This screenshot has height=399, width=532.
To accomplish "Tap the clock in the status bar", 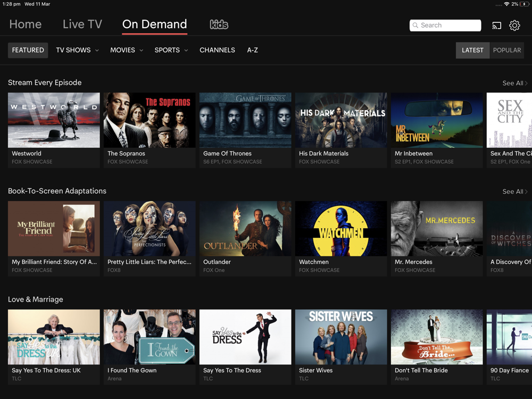I will 12,4.
